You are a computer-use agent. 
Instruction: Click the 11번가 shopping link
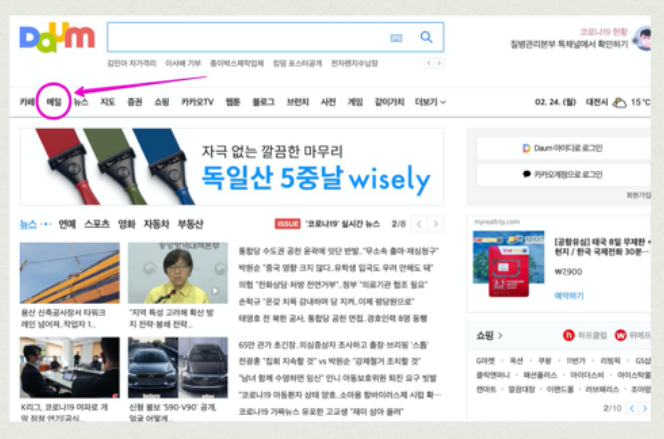pyautogui.click(x=575, y=361)
